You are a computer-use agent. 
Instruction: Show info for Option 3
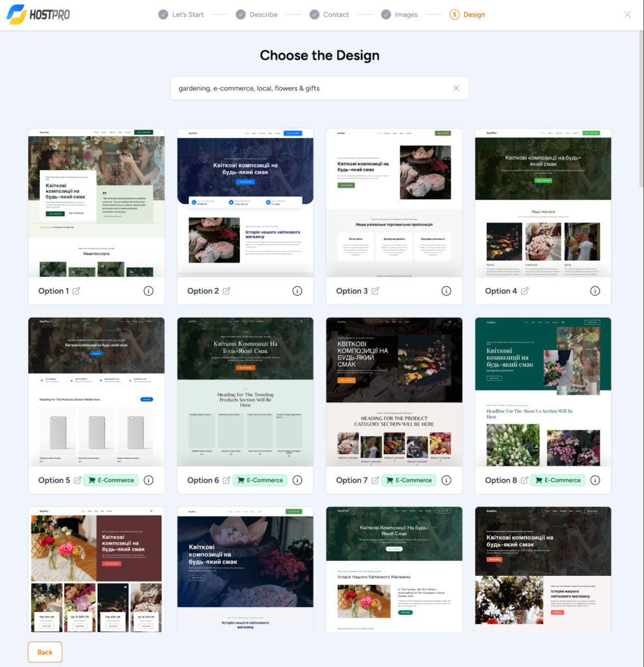tap(446, 291)
